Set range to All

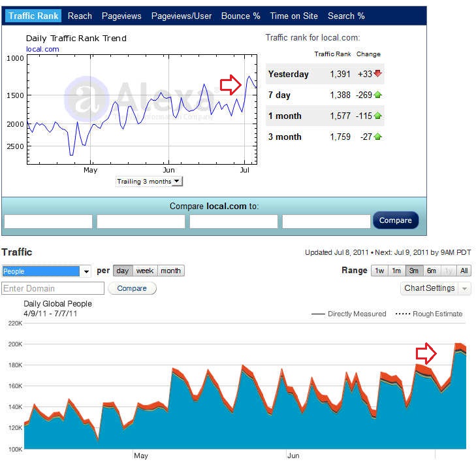click(464, 271)
